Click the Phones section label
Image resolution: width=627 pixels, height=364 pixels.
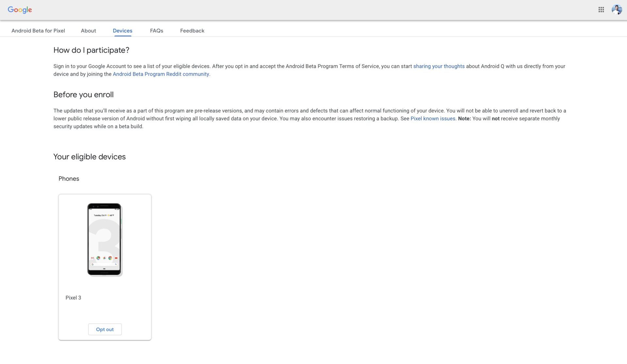[69, 179]
